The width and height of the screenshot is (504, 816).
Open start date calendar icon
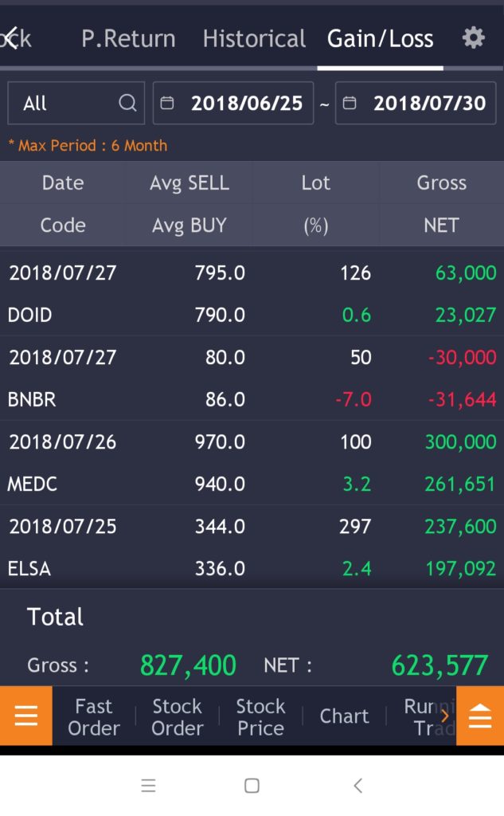pos(167,103)
